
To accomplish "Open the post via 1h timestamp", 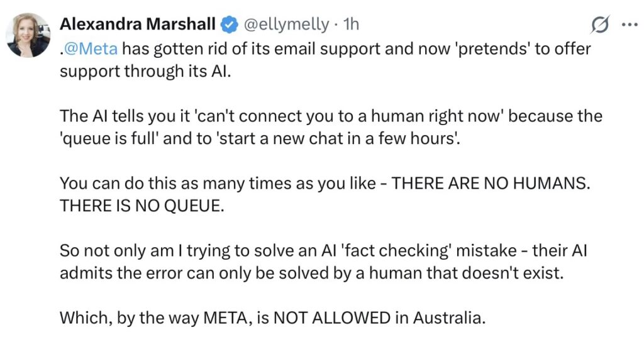I will pos(351,25).
